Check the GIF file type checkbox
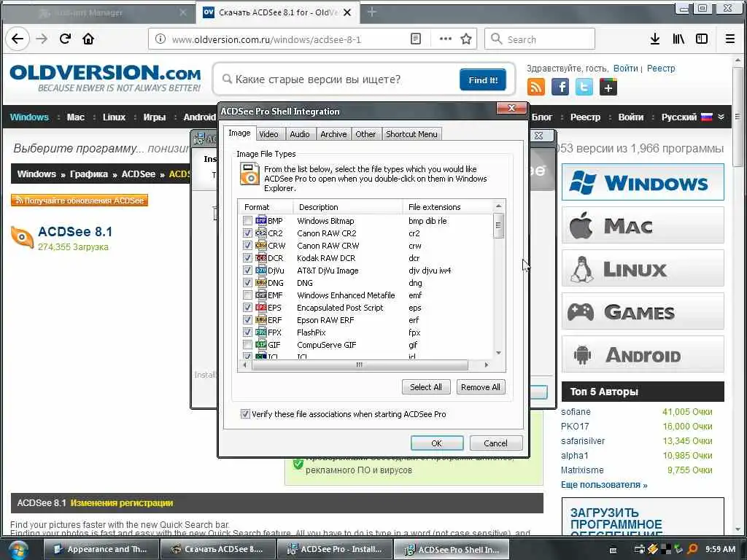Screen dimensions: 747x560 (x=247, y=344)
